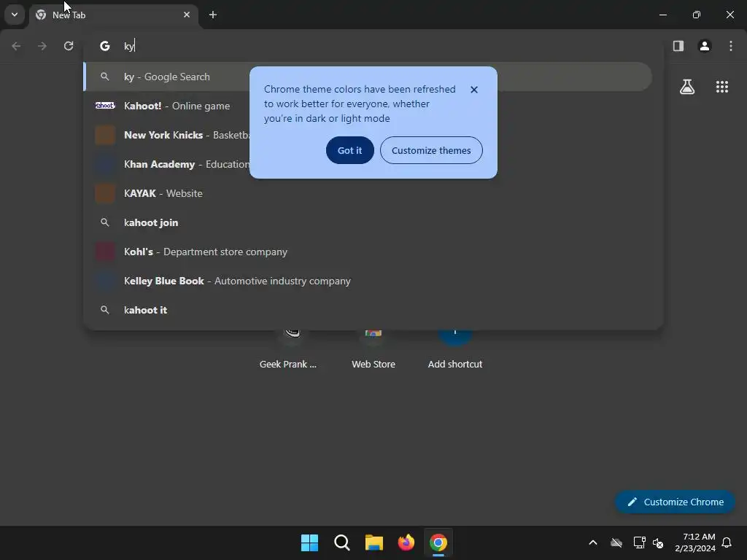Click the OneDrive cloud tray icon
Viewport: 747px width, 560px height.
pos(616,542)
